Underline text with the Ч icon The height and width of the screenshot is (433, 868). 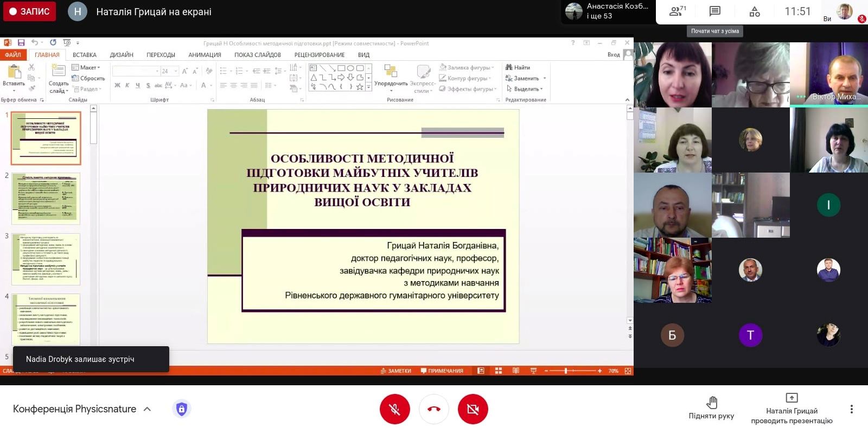(138, 85)
